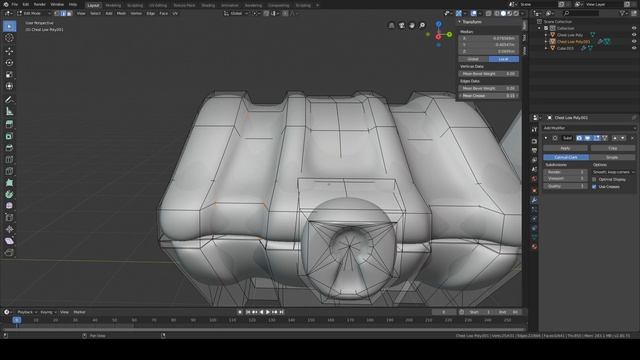The image size is (640, 360).
Task: Open the Mesh menu in viewport header
Action: point(121,13)
